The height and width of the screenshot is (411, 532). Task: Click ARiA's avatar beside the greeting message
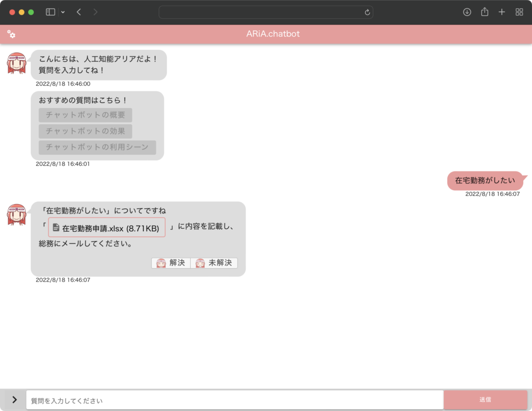click(17, 63)
